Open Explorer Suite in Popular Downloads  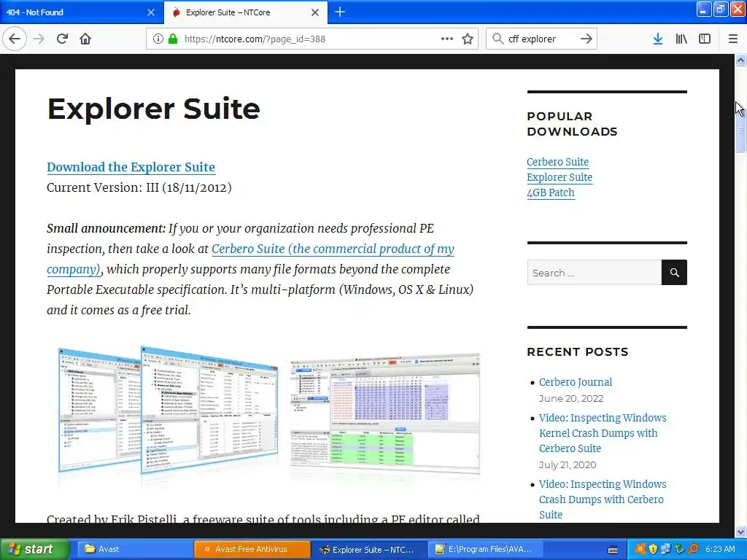point(560,177)
